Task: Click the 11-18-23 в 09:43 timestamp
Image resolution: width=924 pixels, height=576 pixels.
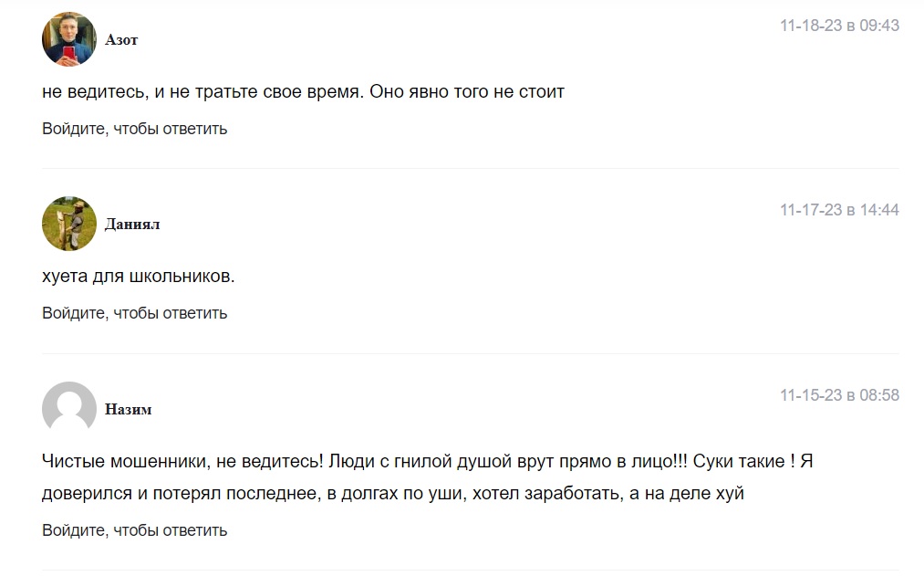Action: 839,26
